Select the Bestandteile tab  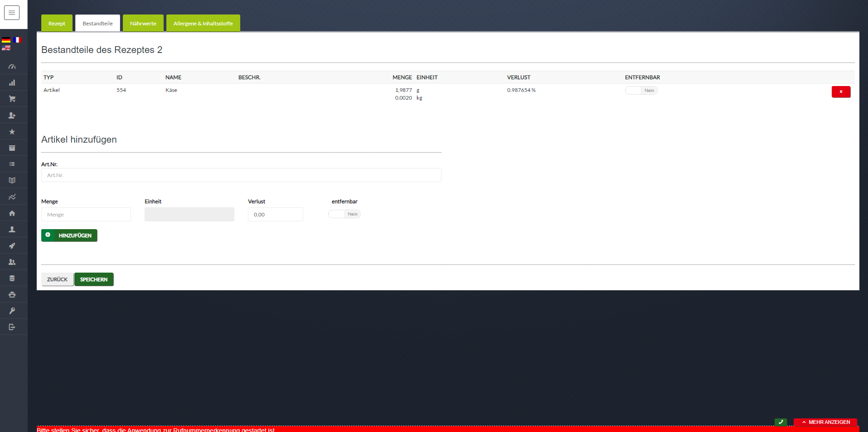(x=97, y=23)
